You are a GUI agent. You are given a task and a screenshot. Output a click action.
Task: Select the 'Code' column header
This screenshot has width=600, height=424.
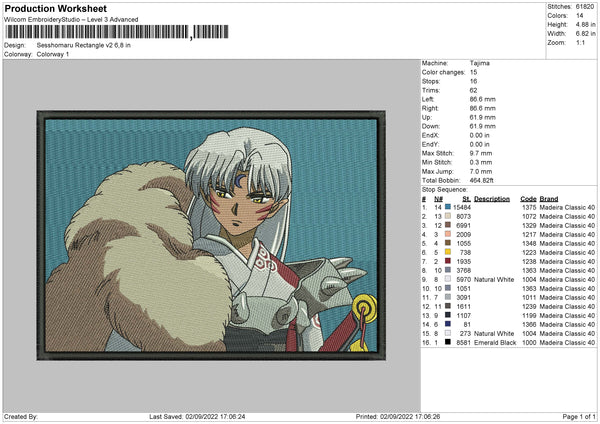pyautogui.click(x=528, y=199)
